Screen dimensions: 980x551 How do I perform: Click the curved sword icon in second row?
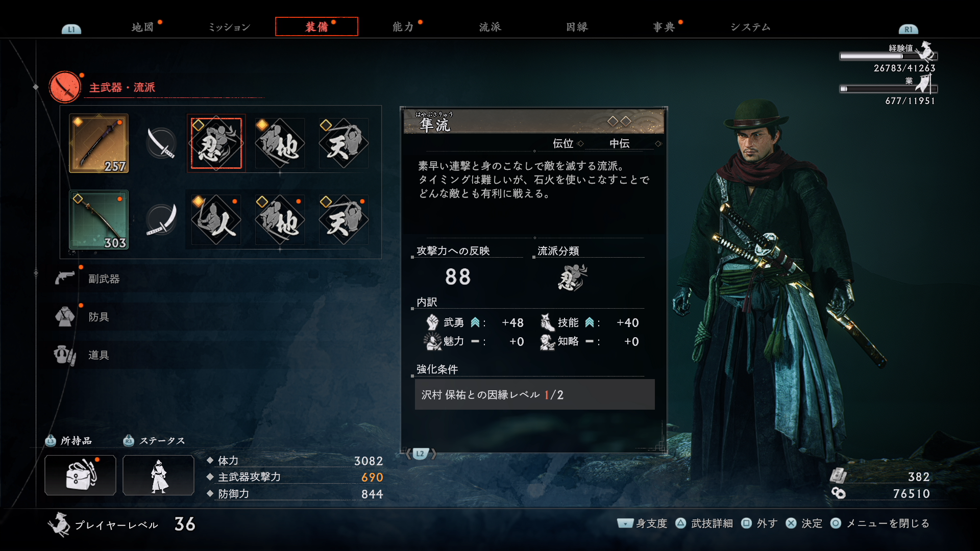click(161, 220)
